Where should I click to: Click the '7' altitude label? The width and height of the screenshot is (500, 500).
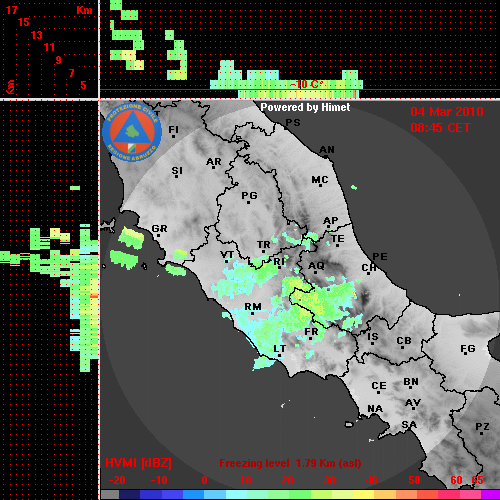click(71, 73)
